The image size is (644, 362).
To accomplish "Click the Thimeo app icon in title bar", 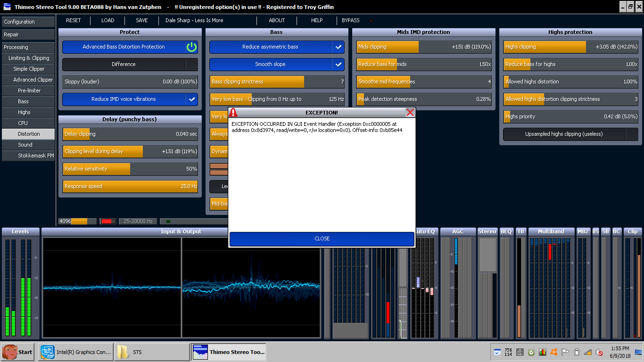I will tap(7, 7).
